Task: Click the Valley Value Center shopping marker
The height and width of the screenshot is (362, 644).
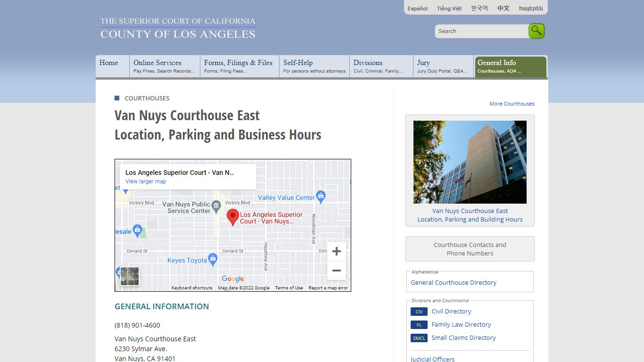Action: (x=321, y=196)
